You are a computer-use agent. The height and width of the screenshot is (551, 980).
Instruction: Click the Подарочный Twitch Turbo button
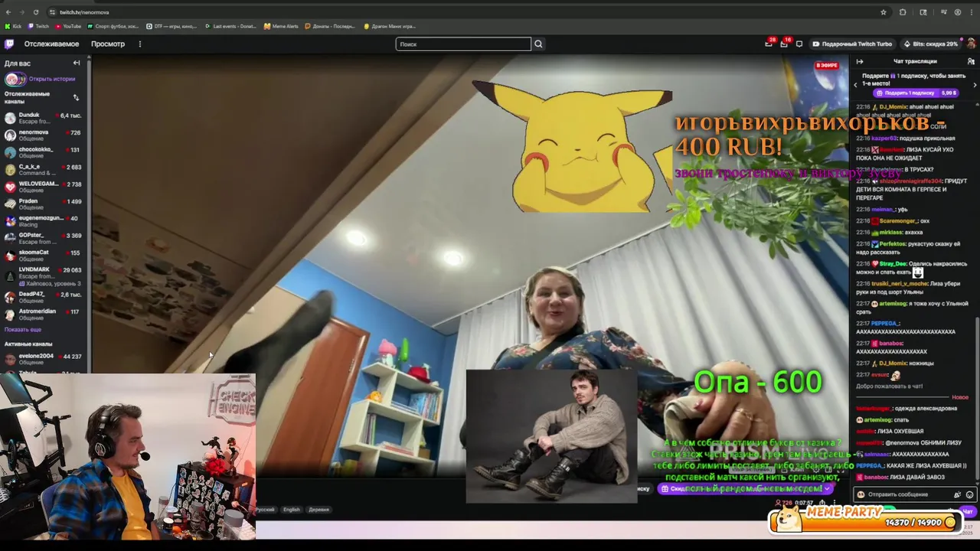(852, 44)
